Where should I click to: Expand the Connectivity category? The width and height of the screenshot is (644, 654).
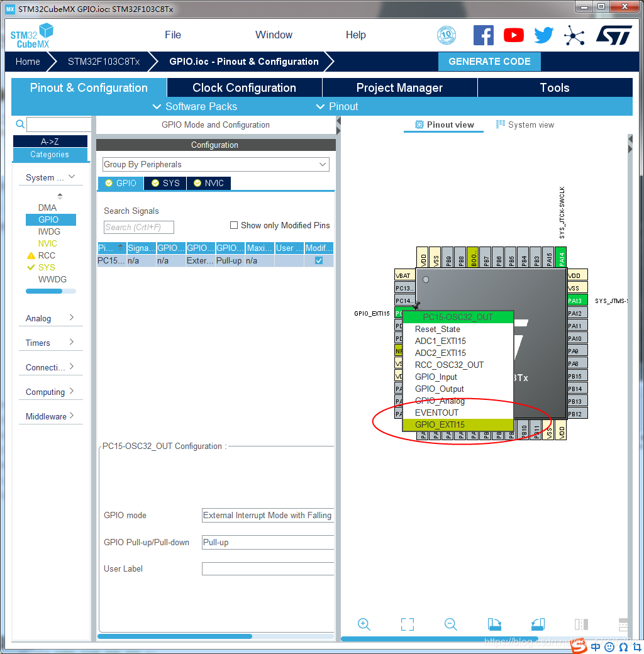50,367
